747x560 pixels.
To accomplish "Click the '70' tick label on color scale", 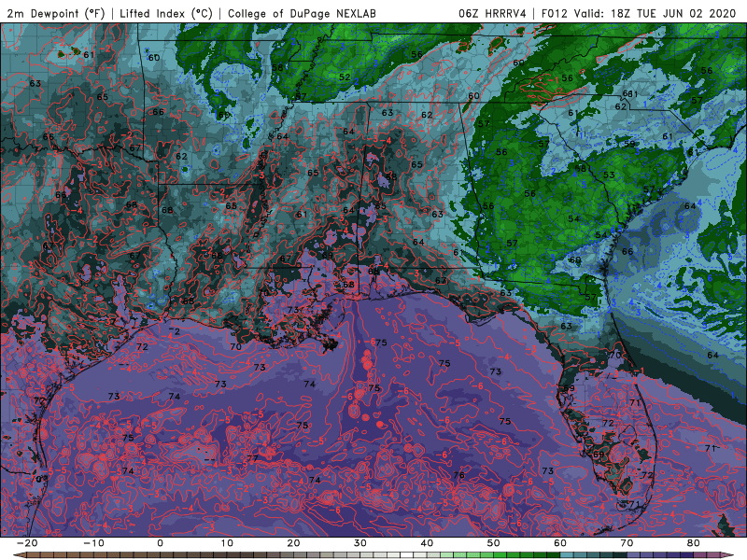I will tap(627, 543).
